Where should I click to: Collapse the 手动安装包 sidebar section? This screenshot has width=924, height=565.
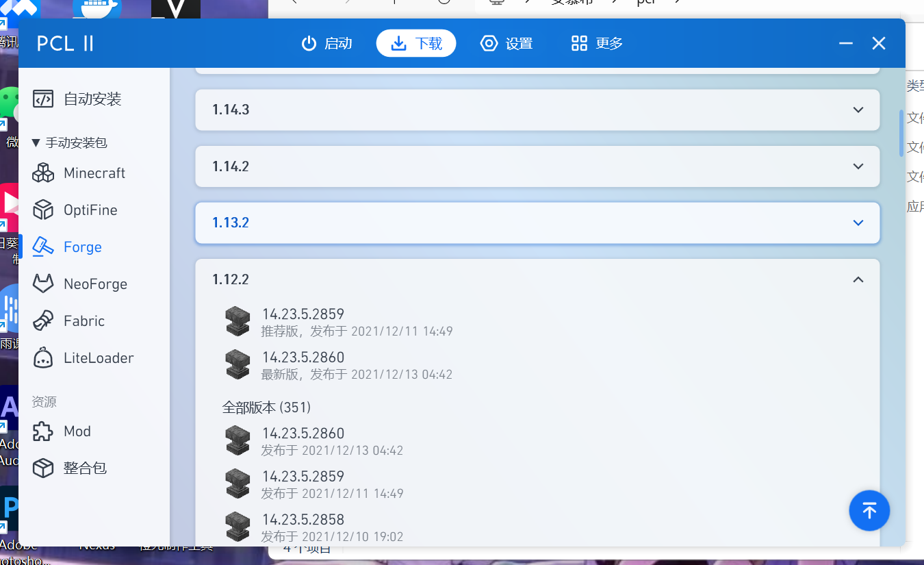(x=69, y=143)
